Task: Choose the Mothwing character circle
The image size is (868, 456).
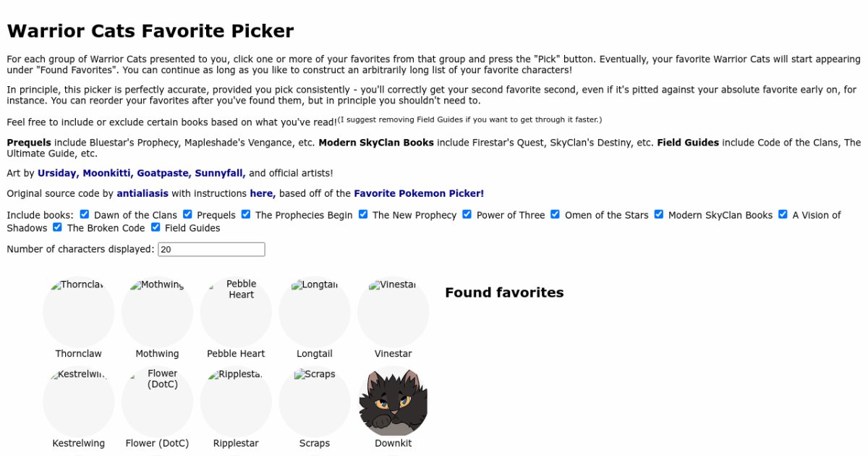Action: point(157,313)
